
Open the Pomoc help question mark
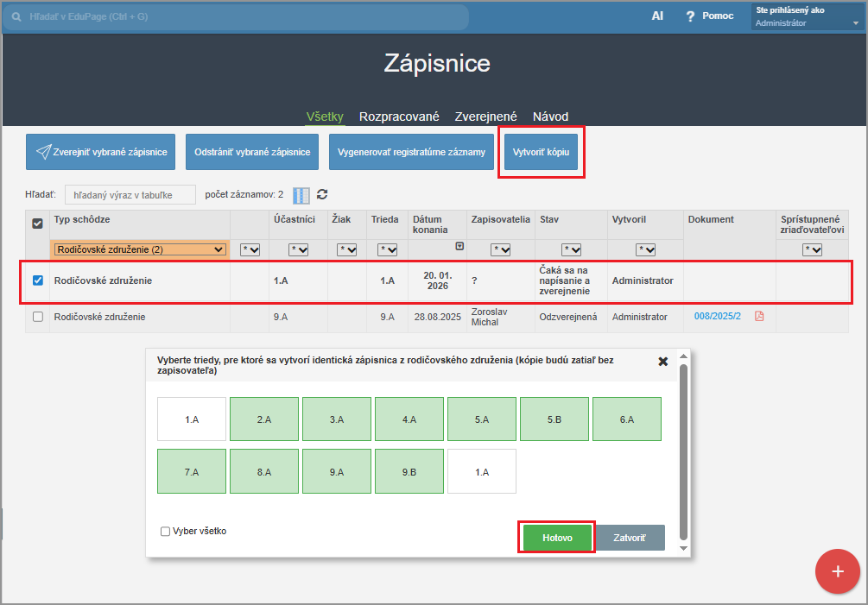[x=690, y=16]
